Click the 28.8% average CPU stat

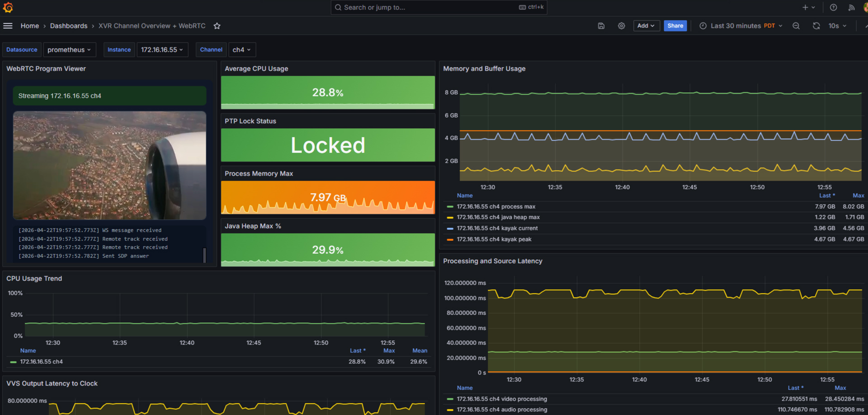(328, 93)
